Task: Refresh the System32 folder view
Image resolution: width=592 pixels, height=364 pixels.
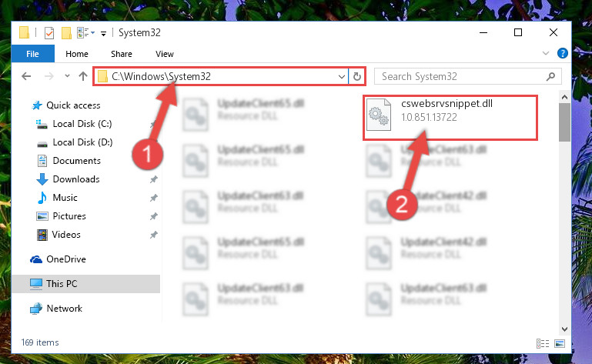Action: click(356, 77)
